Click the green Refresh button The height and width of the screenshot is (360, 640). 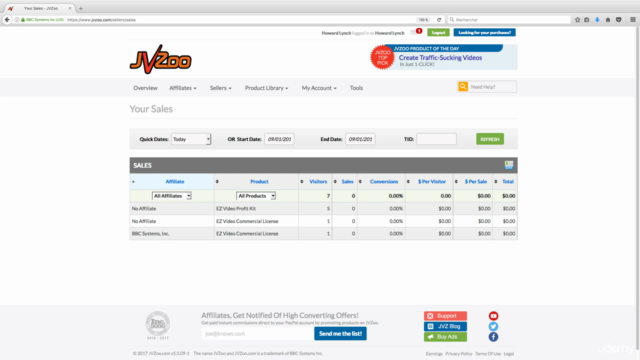point(490,139)
